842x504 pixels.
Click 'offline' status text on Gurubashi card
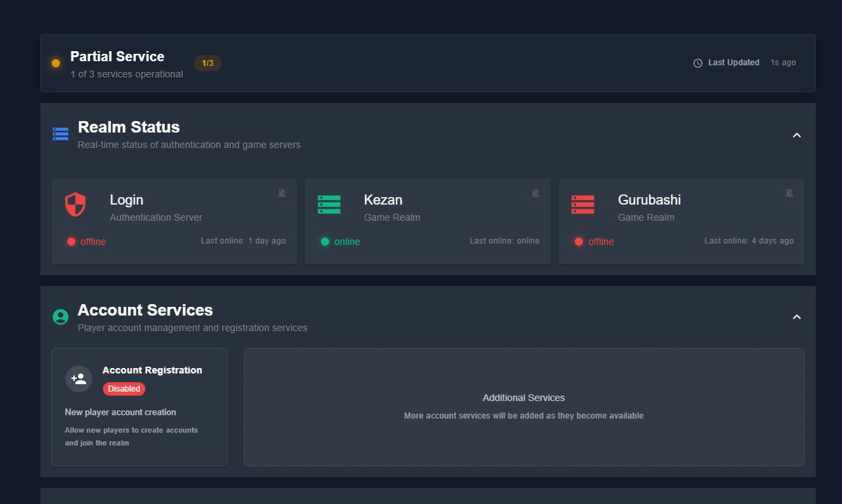click(x=601, y=242)
